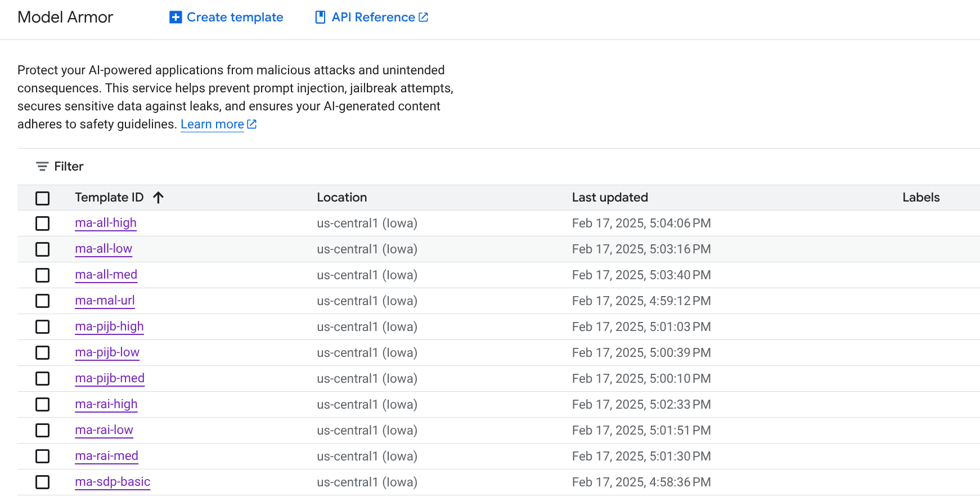Check the ma-pijb-low row checkbox
Image resolution: width=980 pixels, height=501 pixels.
(42, 353)
